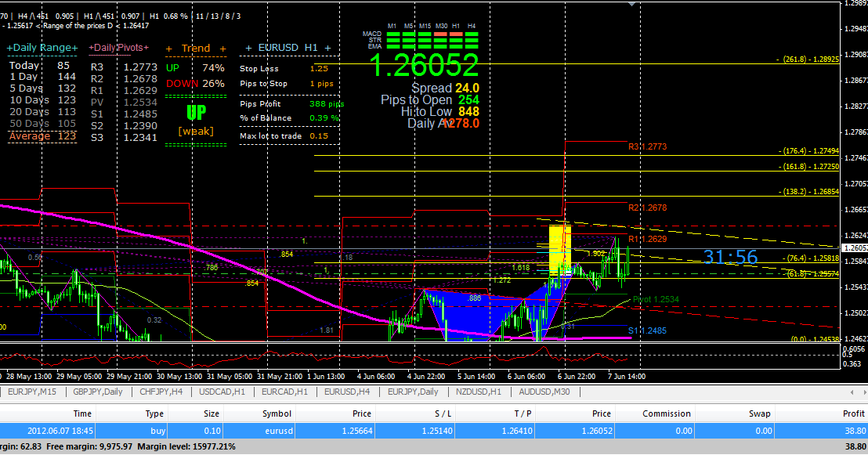This screenshot has height=455, width=868.
Task: Click the Pips Profit 388 pips row
Action: (291, 103)
